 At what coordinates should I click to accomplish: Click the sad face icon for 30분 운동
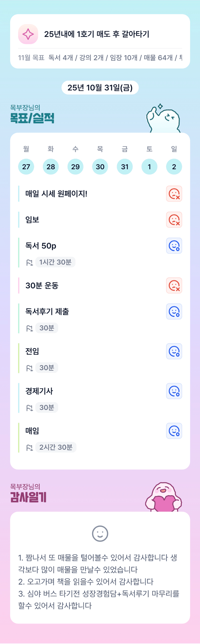174,286
